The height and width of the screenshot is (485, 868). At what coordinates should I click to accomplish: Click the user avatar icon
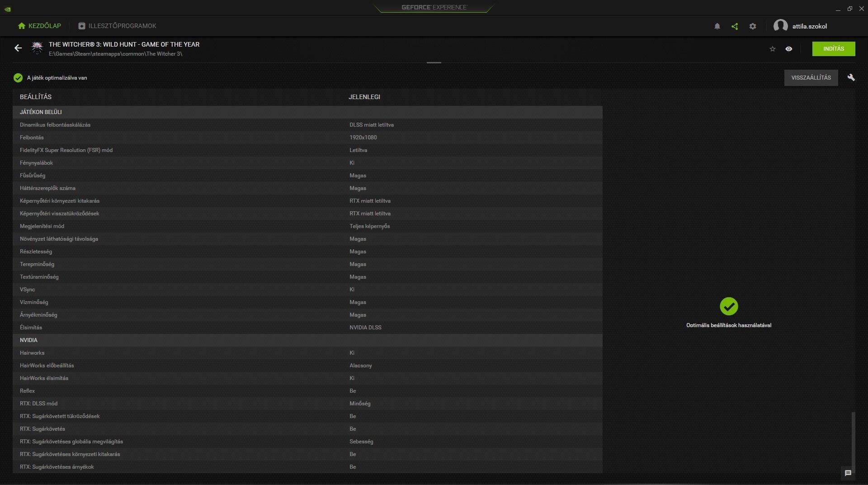(x=780, y=26)
